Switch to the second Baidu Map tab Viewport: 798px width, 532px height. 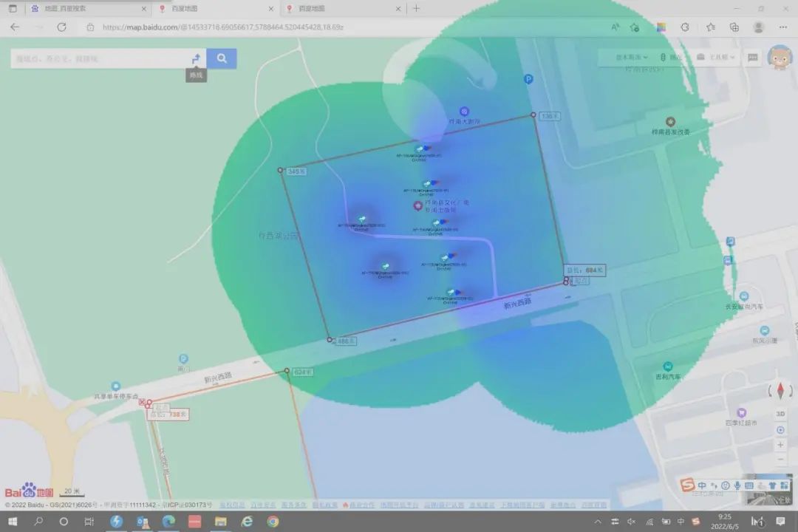coord(214,9)
